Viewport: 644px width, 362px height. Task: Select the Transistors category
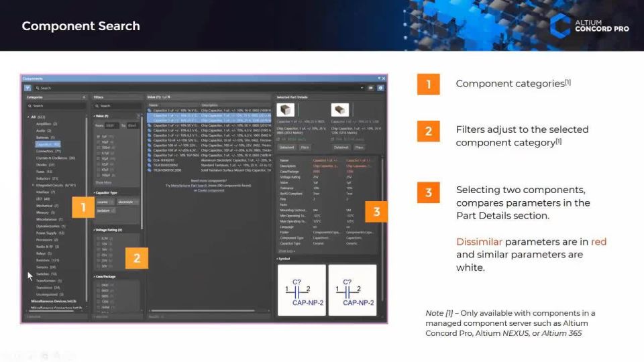coord(48,288)
